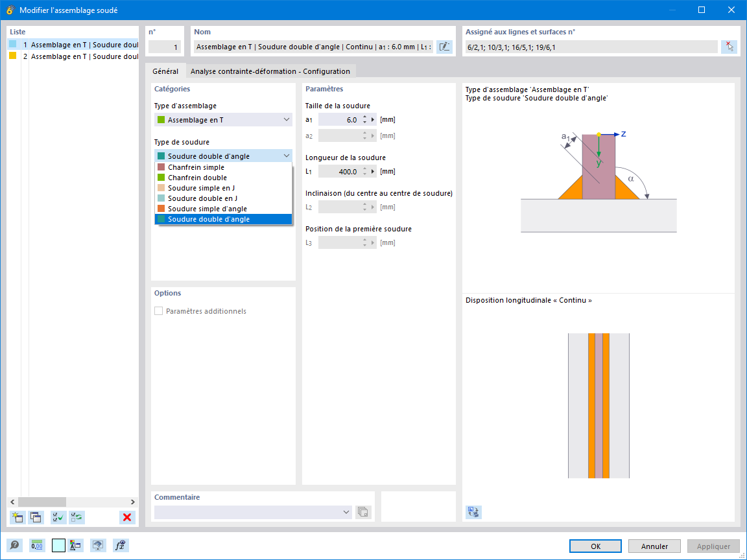Click the light blue color box in bottom toolbar
Screen dimensions: 747x560
[58, 545]
